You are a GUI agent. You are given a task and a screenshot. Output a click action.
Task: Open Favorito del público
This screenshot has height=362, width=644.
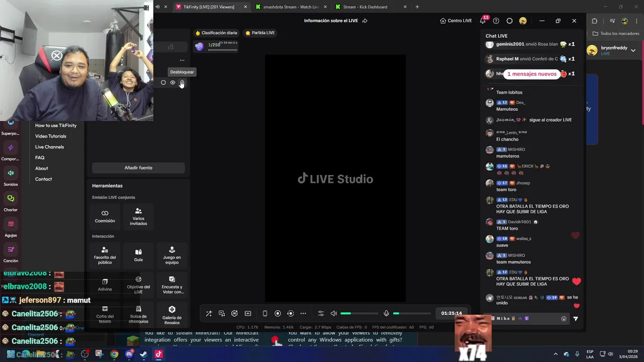pos(105,255)
